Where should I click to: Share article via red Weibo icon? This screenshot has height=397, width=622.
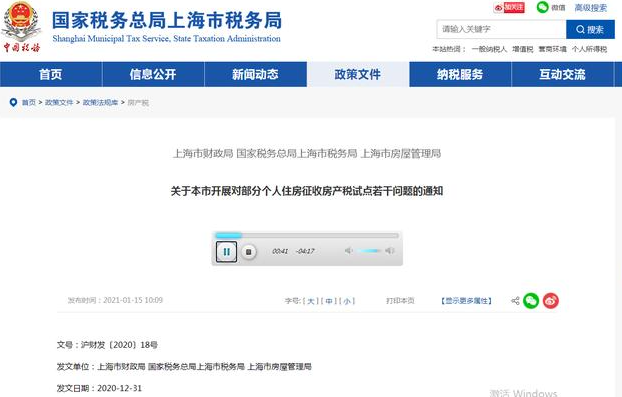(x=551, y=301)
